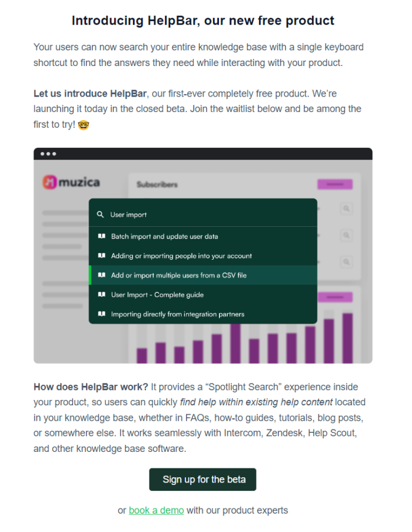Click the three dots in mock window titlebar
This screenshot has height=532, width=412.
click(48, 154)
